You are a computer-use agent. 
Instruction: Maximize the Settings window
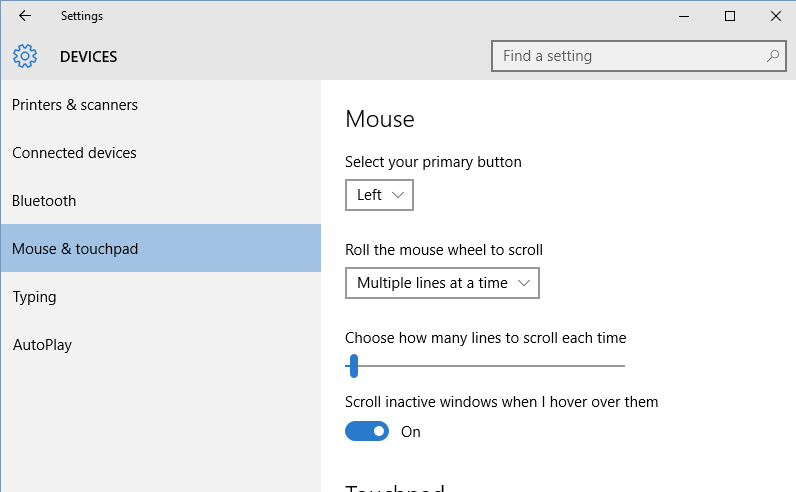pos(730,16)
